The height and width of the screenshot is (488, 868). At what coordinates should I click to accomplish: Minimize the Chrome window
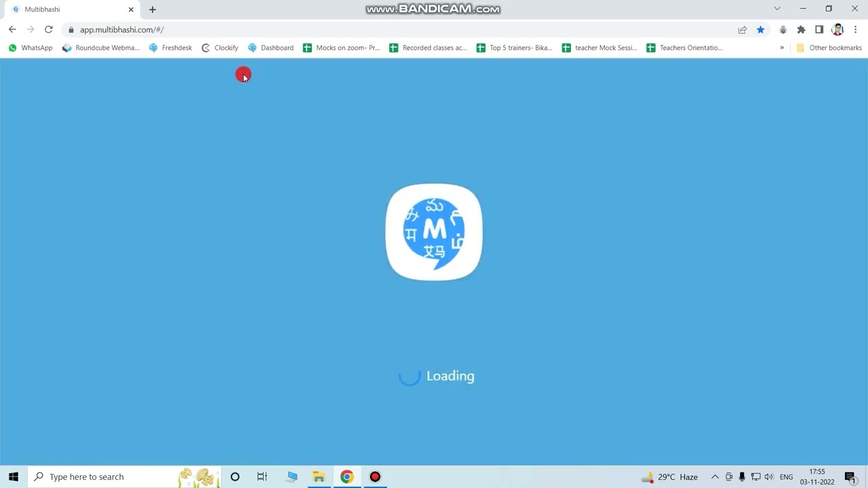point(803,9)
